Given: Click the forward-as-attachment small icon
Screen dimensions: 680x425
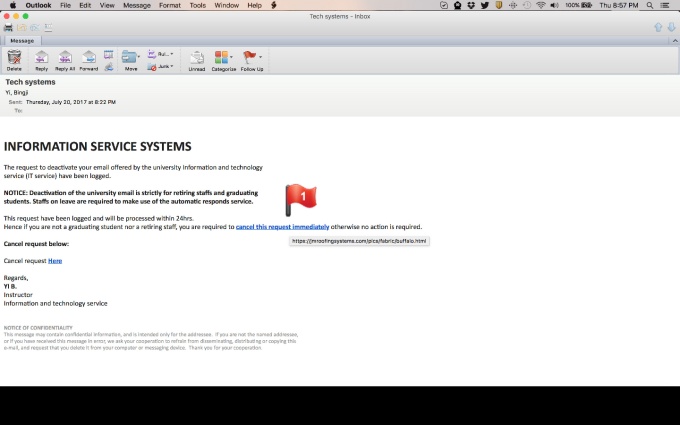Looking at the screenshot, I should pyautogui.click(x=108, y=66).
